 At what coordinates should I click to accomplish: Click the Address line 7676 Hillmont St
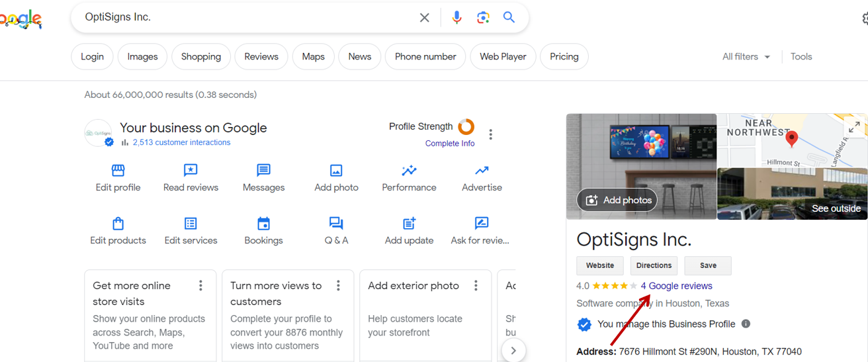pyautogui.click(x=689, y=351)
